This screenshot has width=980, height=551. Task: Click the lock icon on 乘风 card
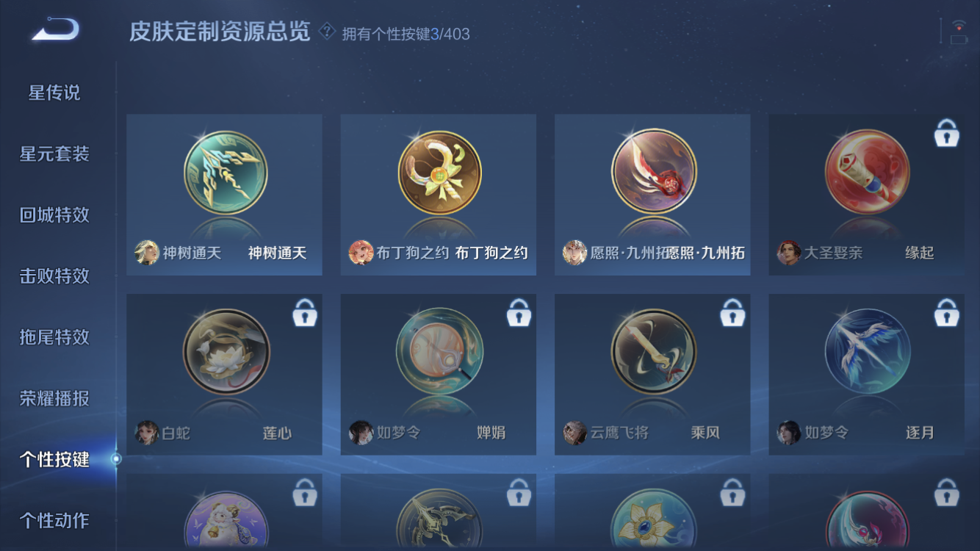732,312
